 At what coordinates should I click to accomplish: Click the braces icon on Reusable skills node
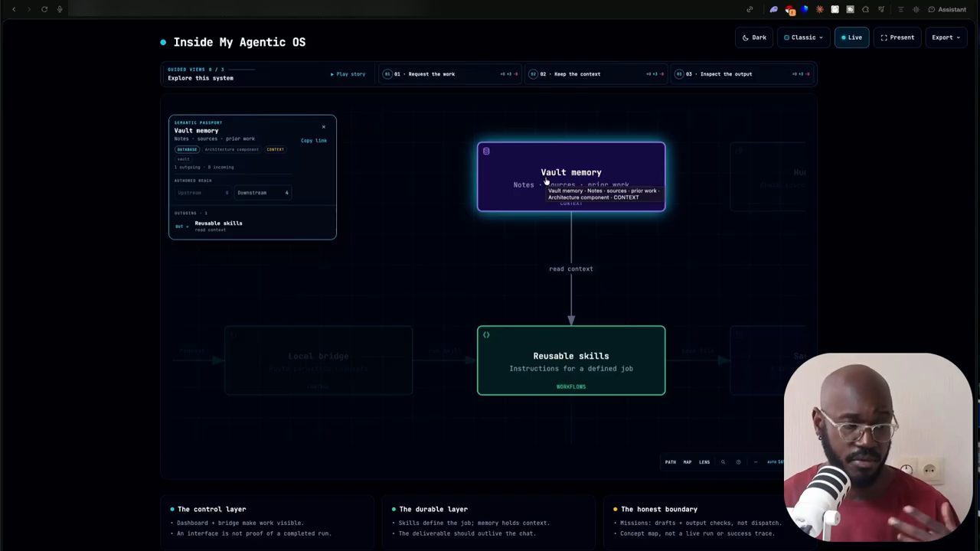click(486, 335)
